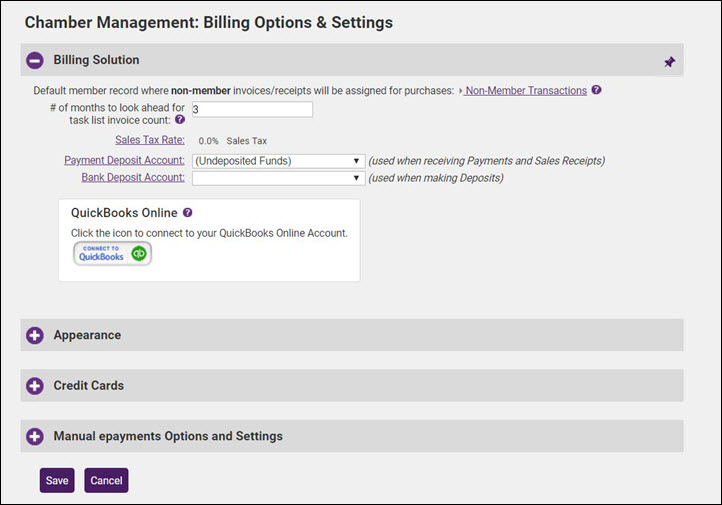Viewport: 722px width, 505px height.
Task: Expand the Credit Cards section plus icon
Action: point(35,386)
